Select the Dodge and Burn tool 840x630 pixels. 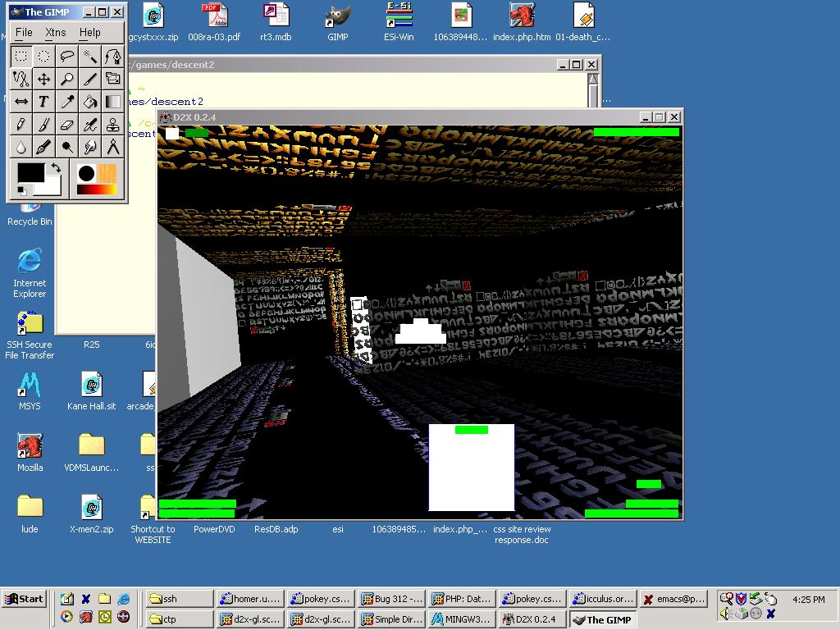67,147
